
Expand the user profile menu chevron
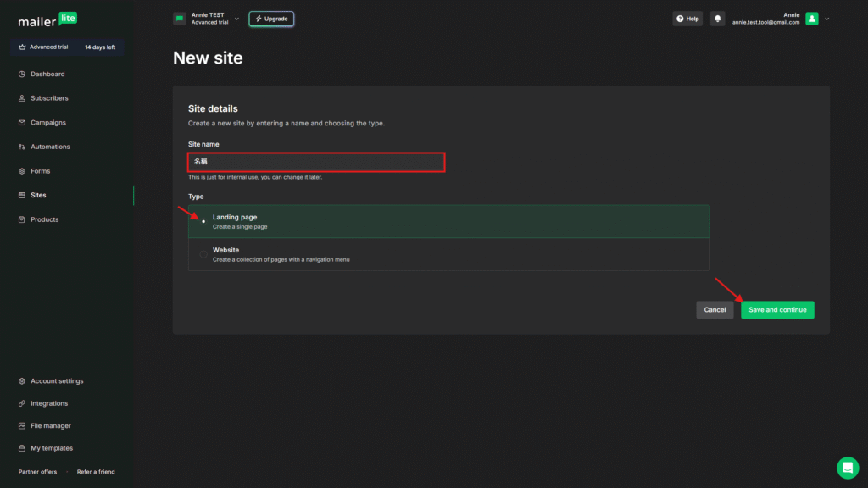827,19
